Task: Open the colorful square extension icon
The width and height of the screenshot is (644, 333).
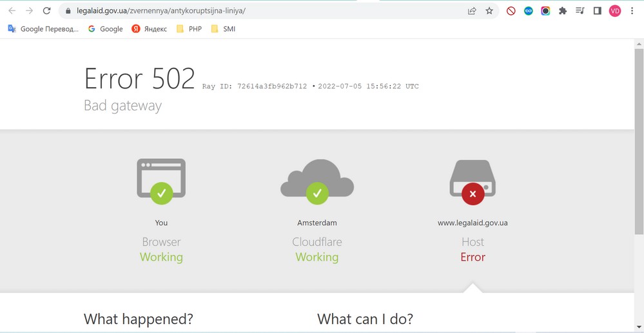Action: [x=545, y=11]
